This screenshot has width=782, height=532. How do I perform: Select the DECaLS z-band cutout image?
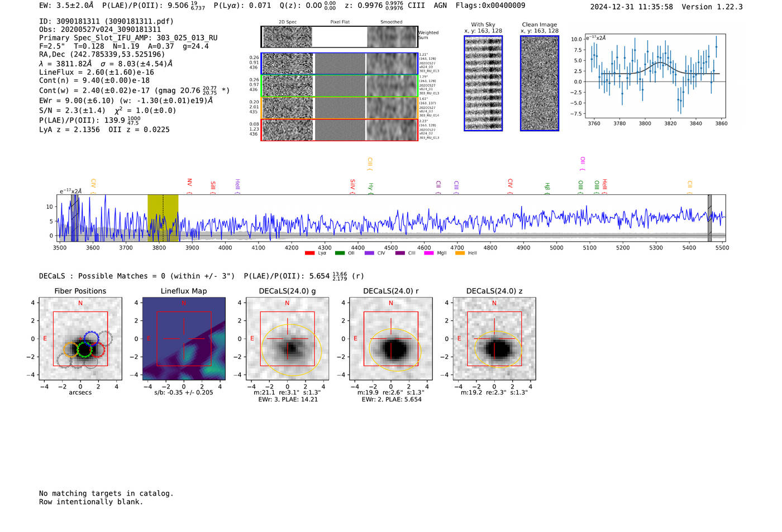(494, 339)
